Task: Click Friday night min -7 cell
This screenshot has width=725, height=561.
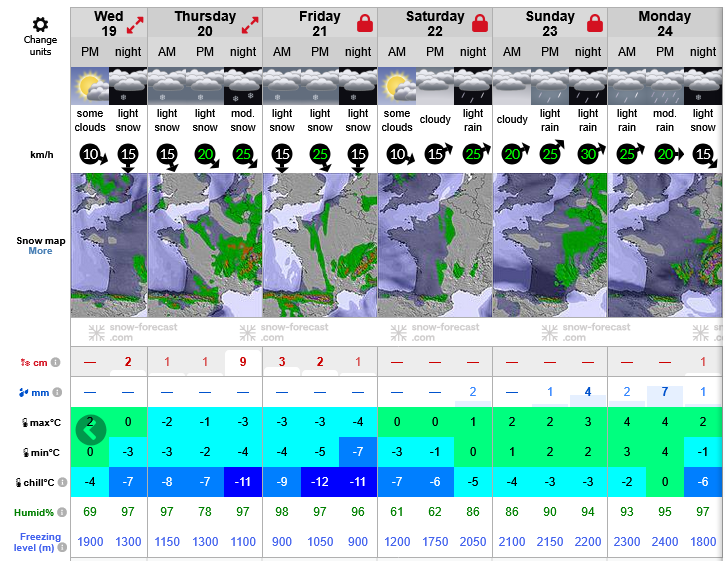Action: (x=358, y=452)
